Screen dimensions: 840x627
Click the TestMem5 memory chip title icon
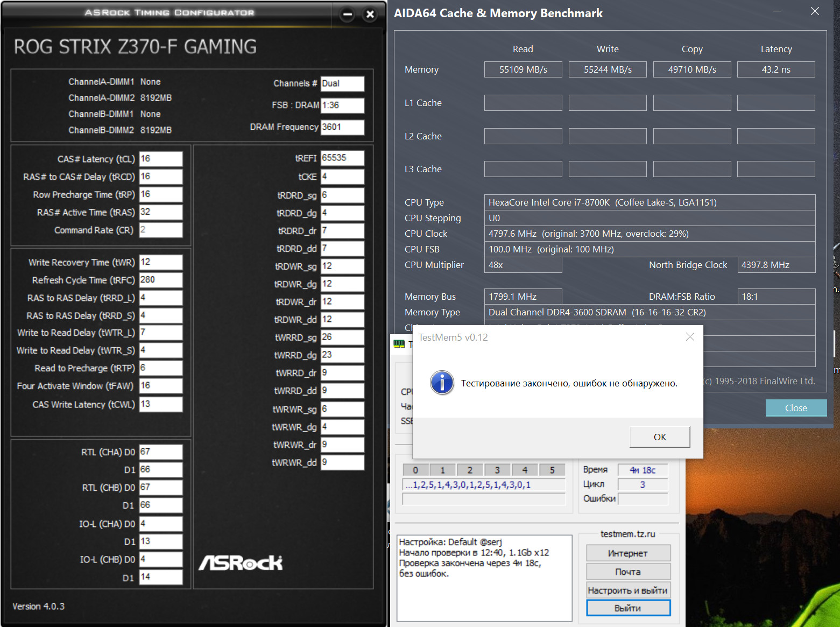[399, 344]
